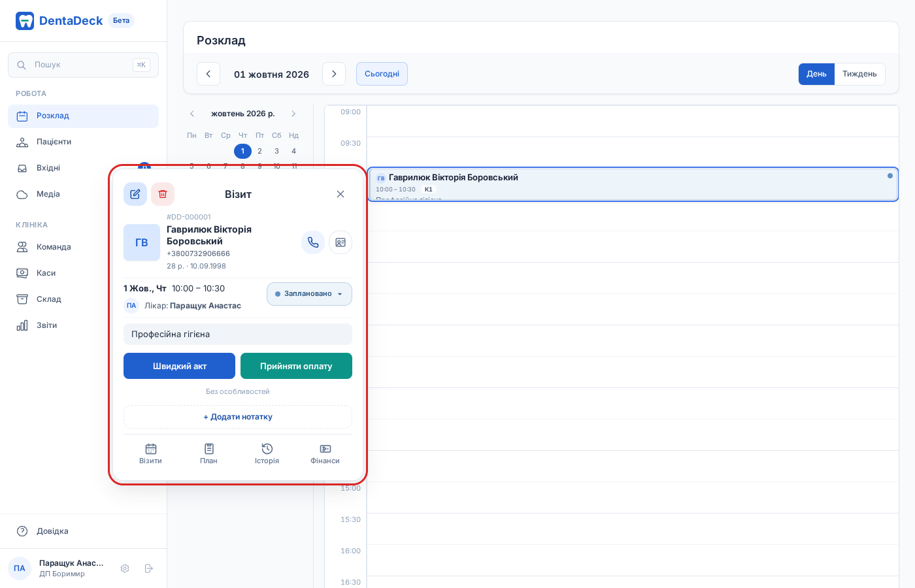Delete the visit with trash icon
The image size is (915, 588).
pos(163,194)
